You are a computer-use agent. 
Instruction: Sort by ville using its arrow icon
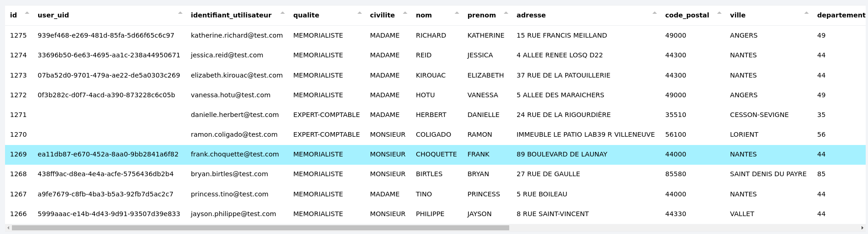(x=807, y=13)
